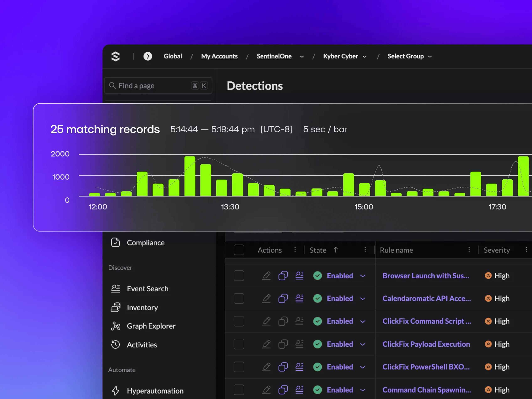The image size is (532, 399).
Task: Open SentinelOne breadcrumb link
Action: click(x=274, y=56)
